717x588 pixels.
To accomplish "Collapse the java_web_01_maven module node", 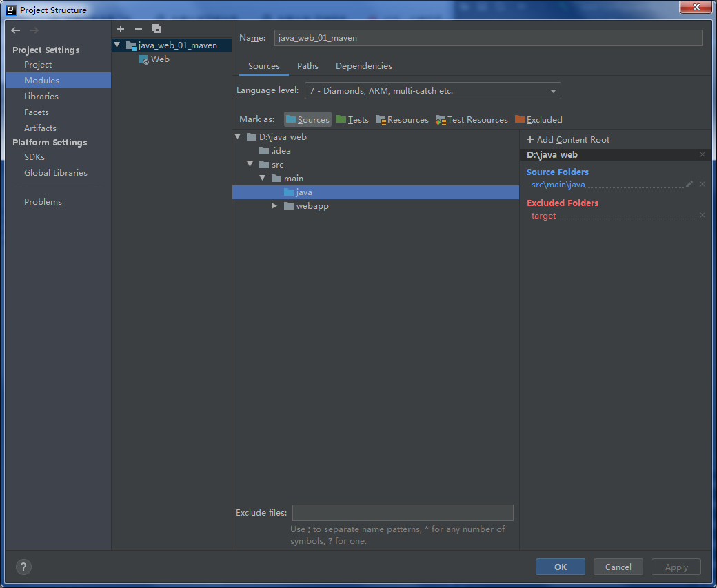I will (117, 45).
